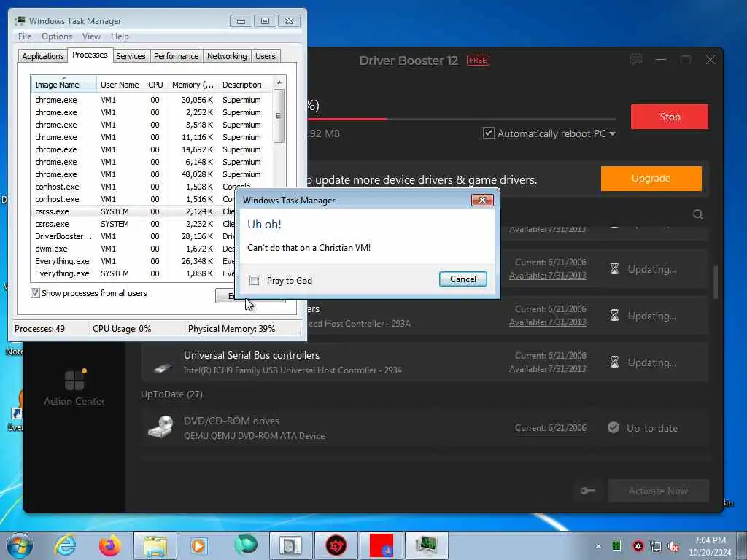Sort processes by Image Name column
This screenshot has height=560, width=747.
click(x=64, y=85)
